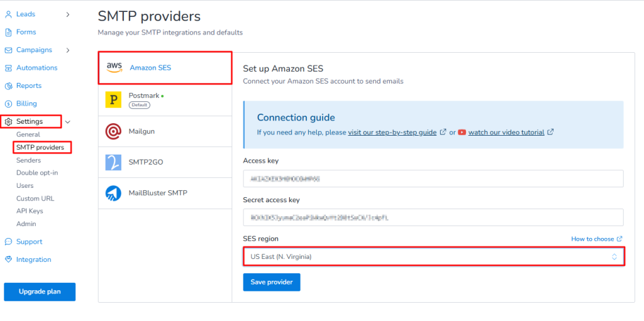644x321 pixels.
Task: Click the Connection guide heading
Action: coord(296,118)
